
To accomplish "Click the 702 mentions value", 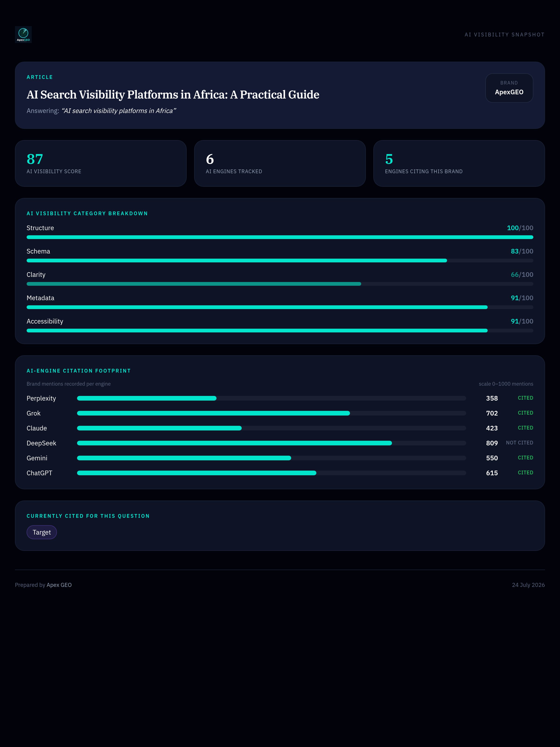I will coord(492,413).
